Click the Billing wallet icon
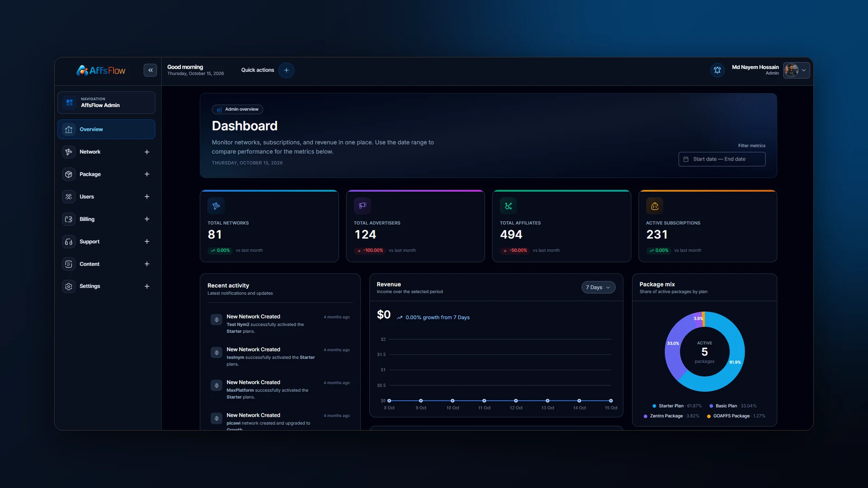Image resolution: width=868 pixels, height=488 pixels. click(x=69, y=219)
